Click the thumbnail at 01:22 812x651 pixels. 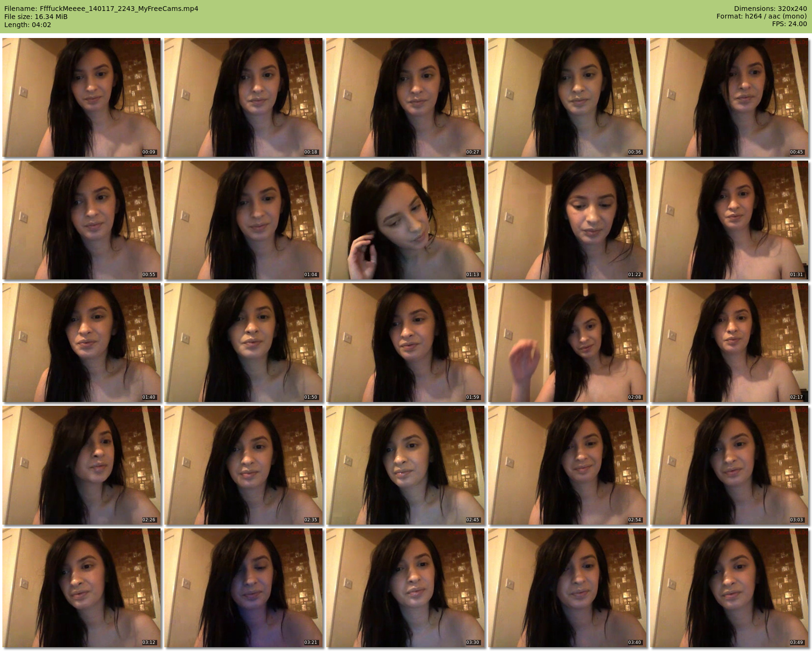point(567,220)
